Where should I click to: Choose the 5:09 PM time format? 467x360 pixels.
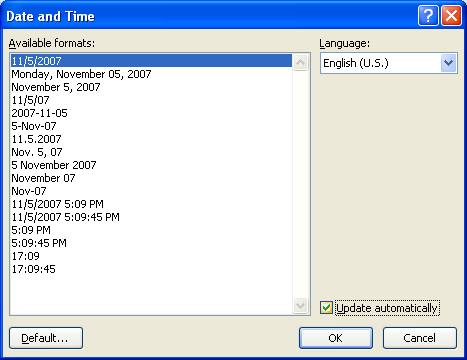point(151,230)
